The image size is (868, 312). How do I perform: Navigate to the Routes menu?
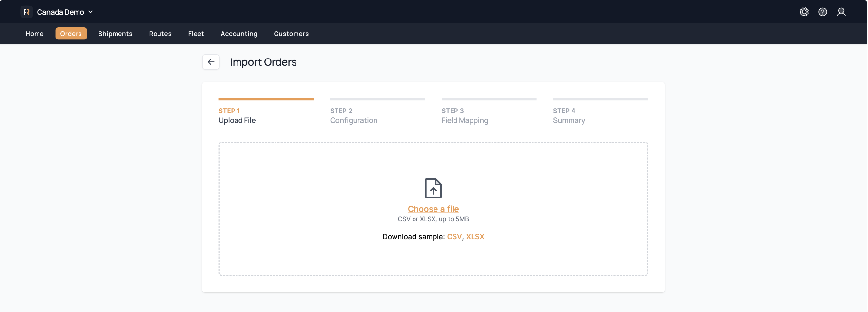coord(160,34)
